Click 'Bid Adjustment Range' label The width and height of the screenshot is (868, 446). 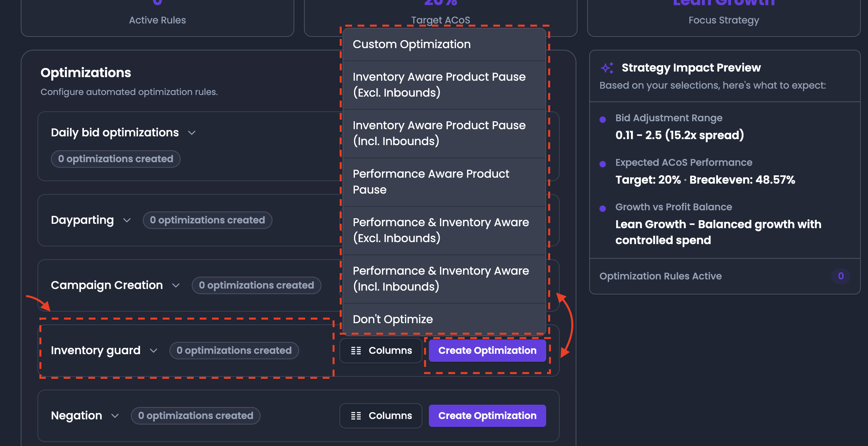pyautogui.click(x=669, y=118)
